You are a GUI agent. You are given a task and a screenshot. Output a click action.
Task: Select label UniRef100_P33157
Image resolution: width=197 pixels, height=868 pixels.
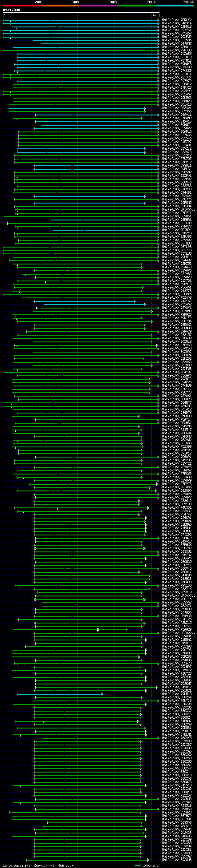177,335
